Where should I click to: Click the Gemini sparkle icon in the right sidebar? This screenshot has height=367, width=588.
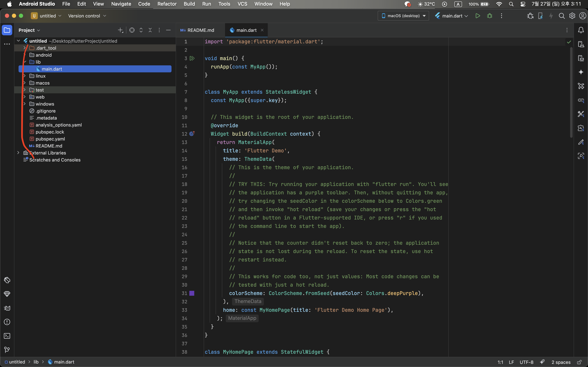click(x=581, y=72)
